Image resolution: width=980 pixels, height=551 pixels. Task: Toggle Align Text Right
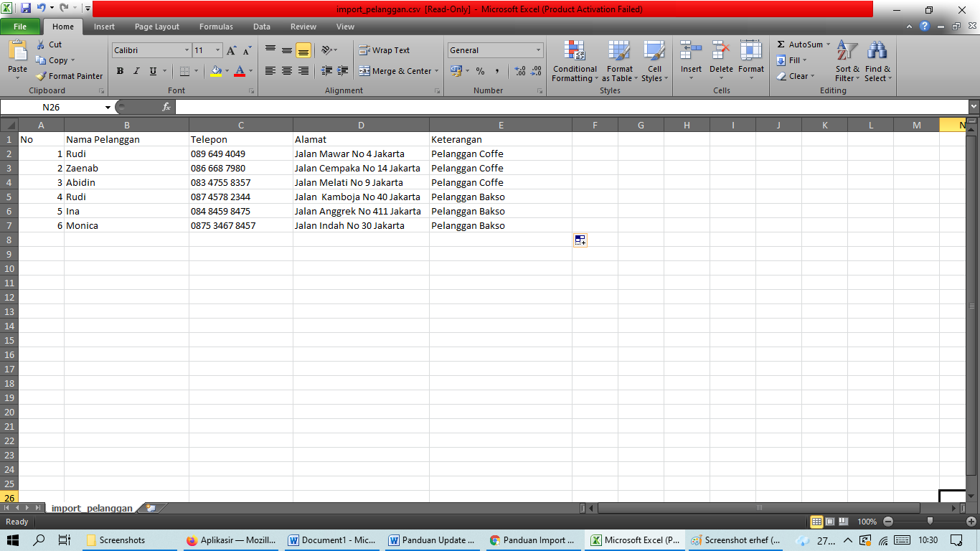303,71
